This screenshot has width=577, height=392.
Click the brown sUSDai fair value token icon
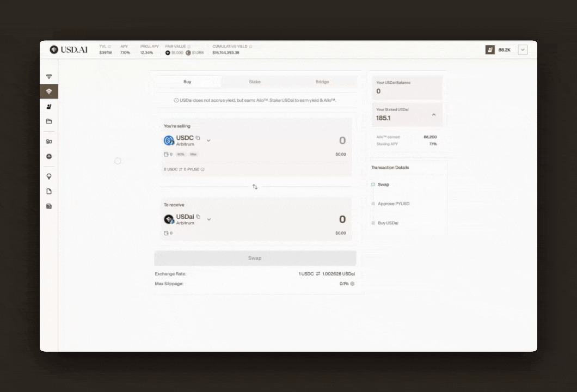(188, 53)
